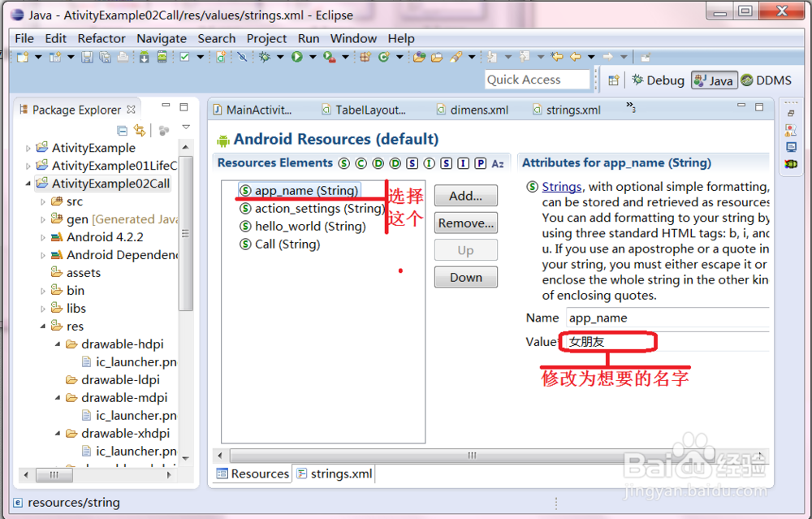This screenshot has width=812, height=519.
Task: Click the green Run button icon
Action: (x=296, y=57)
